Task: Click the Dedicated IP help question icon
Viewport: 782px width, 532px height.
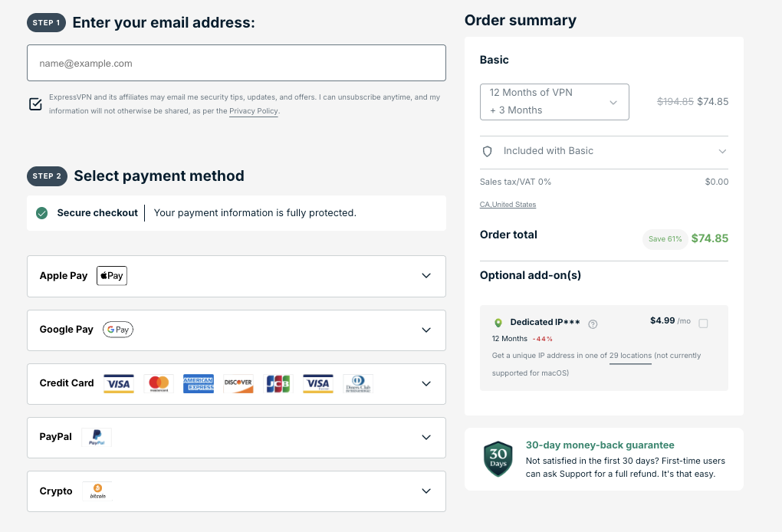Action: pos(593,323)
